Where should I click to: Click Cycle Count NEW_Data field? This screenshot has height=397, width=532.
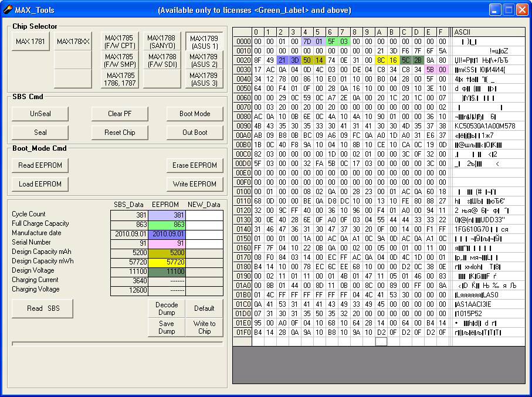pyautogui.click(x=204, y=215)
